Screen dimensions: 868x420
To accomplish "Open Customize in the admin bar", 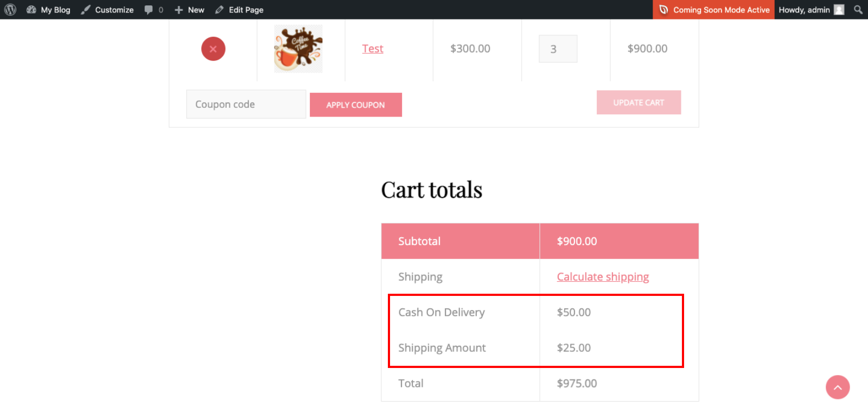I will 107,10.
